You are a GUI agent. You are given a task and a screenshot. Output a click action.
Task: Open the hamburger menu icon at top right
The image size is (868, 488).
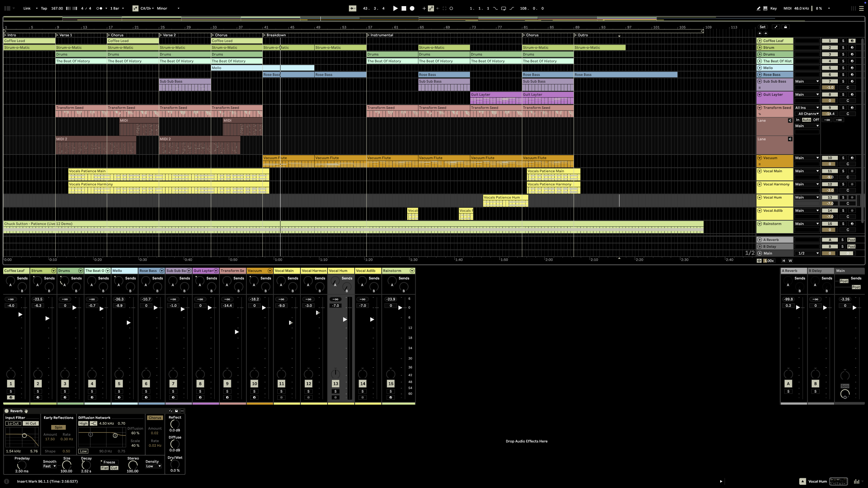(861, 8)
